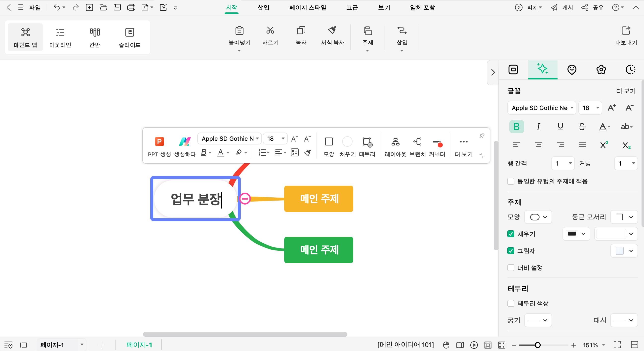The width and height of the screenshot is (644, 351).
Task: Pin the floating toolbar
Action: 482,136
